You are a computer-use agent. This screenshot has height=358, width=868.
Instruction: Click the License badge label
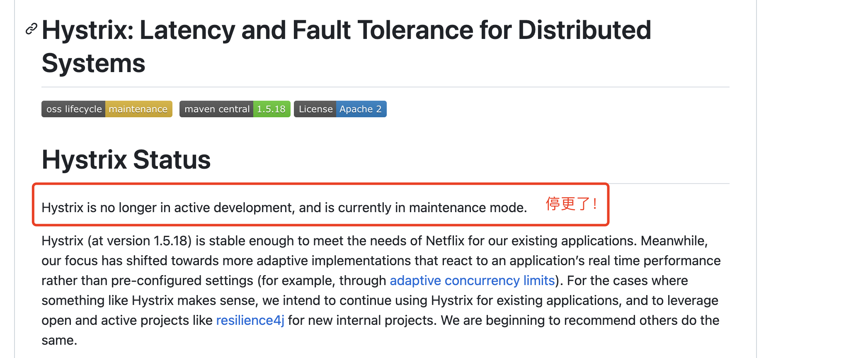coord(315,109)
